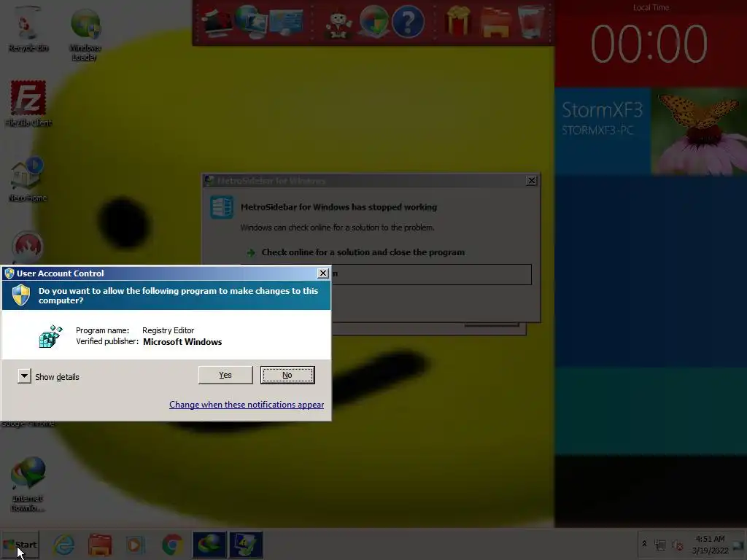Click the muted volume tray icon
747x560 pixels.
click(677, 544)
